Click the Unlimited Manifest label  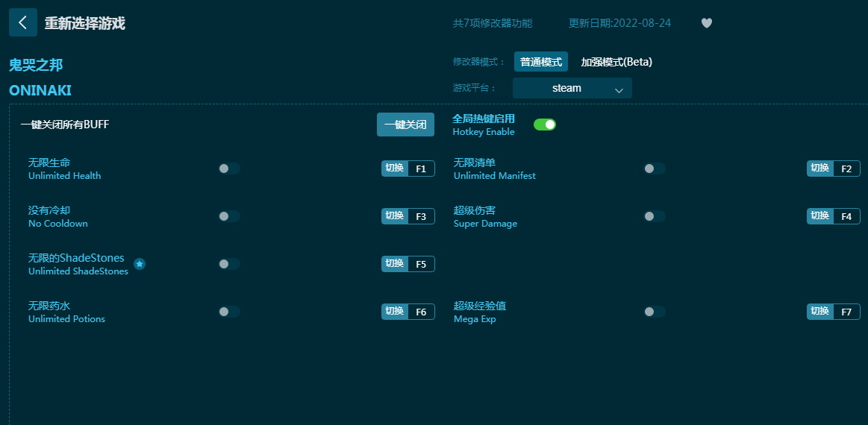495,176
